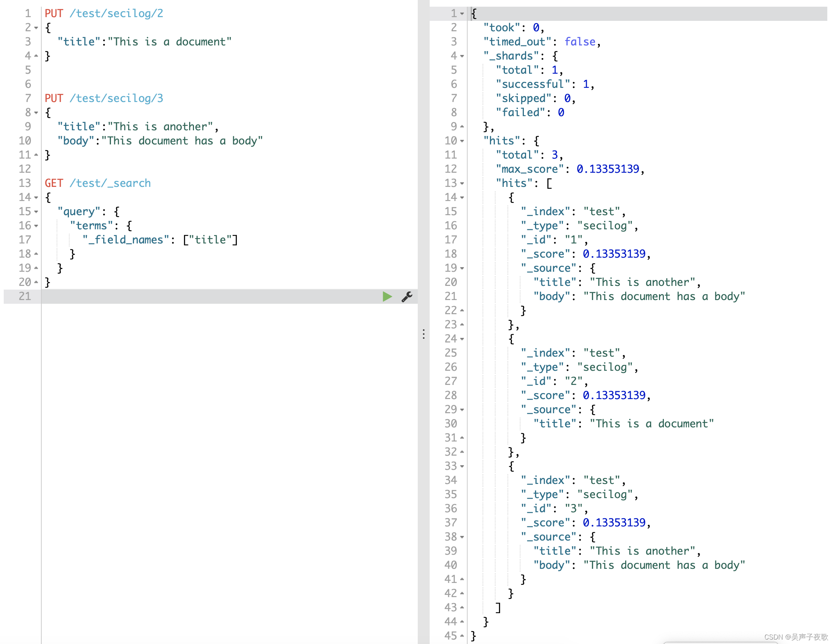Click the "_field_names" terms query line

coord(160,240)
